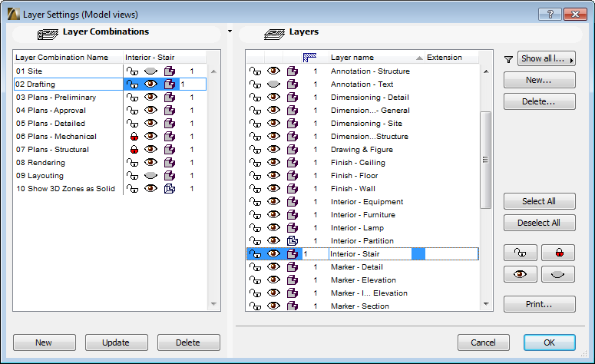Select 10 Show 3D Zones as Solid
This screenshot has width=595, height=364.
pyautogui.click(x=65, y=189)
